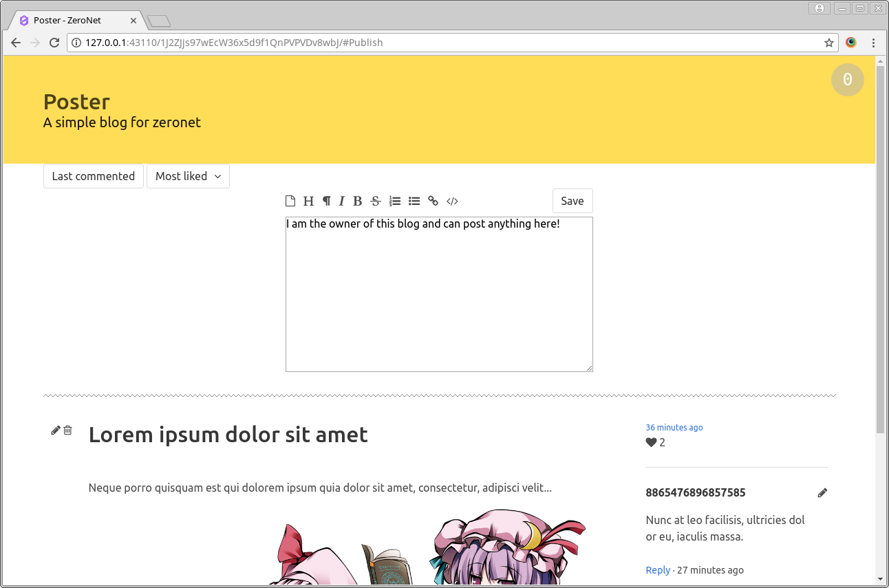Image resolution: width=889 pixels, height=588 pixels.
Task: Bookmark page with star icon
Action: coord(829,43)
